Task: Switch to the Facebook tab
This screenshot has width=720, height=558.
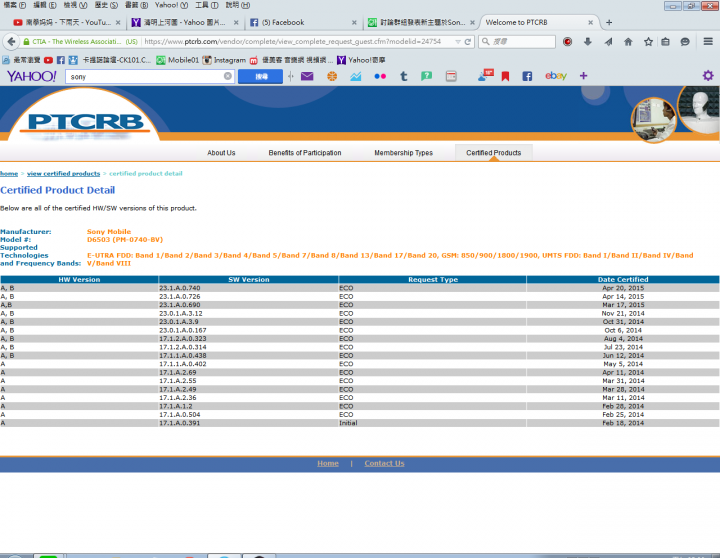Action: (x=303, y=23)
